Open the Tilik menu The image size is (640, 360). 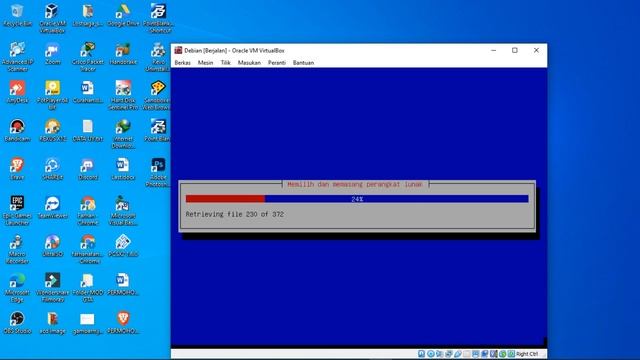click(x=225, y=62)
